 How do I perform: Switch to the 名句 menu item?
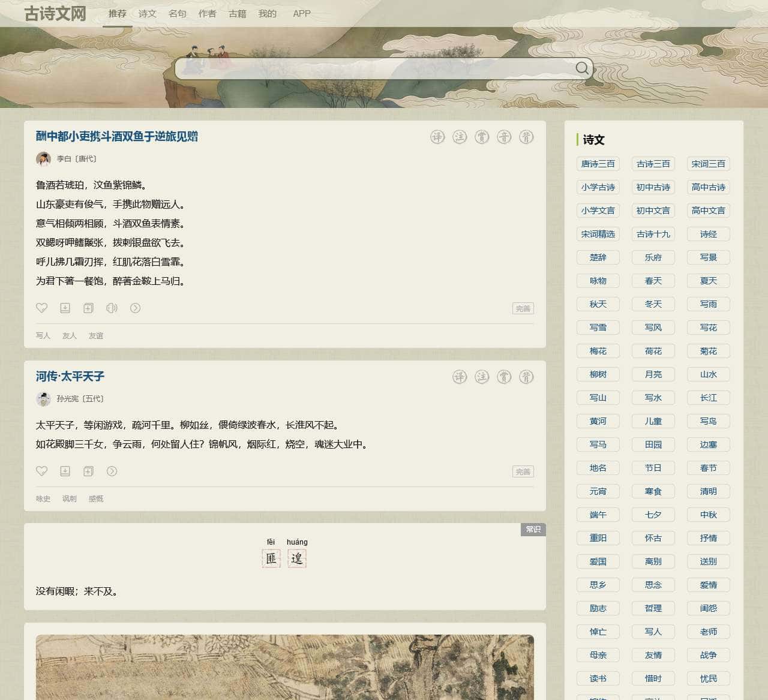tap(178, 13)
